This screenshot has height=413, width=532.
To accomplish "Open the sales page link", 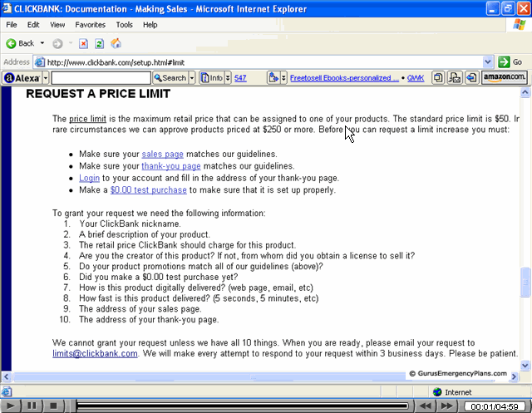I will click(x=163, y=155).
